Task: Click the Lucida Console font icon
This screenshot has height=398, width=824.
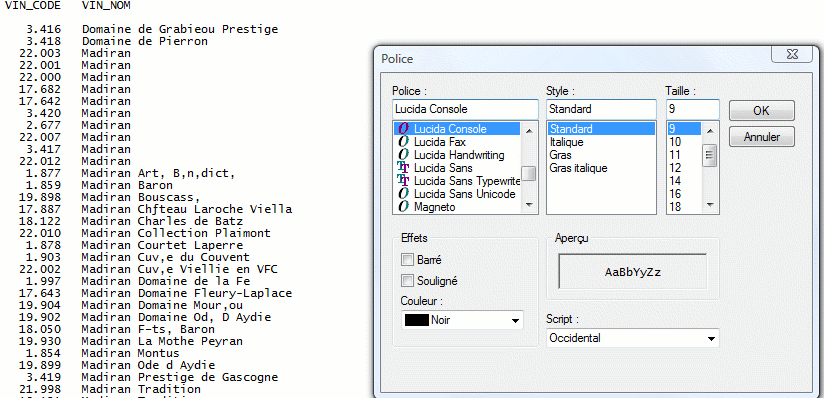Action: (404, 129)
